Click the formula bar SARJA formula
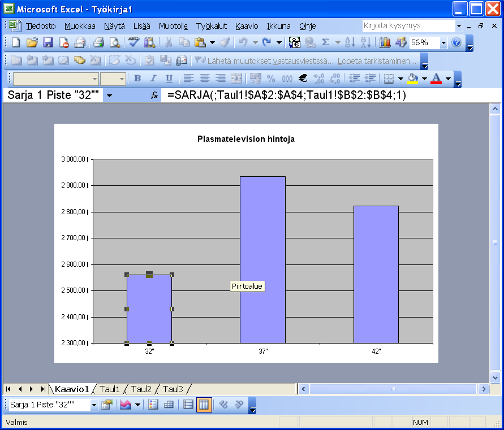The height and width of the screenshot is (430, 504). 286,95
